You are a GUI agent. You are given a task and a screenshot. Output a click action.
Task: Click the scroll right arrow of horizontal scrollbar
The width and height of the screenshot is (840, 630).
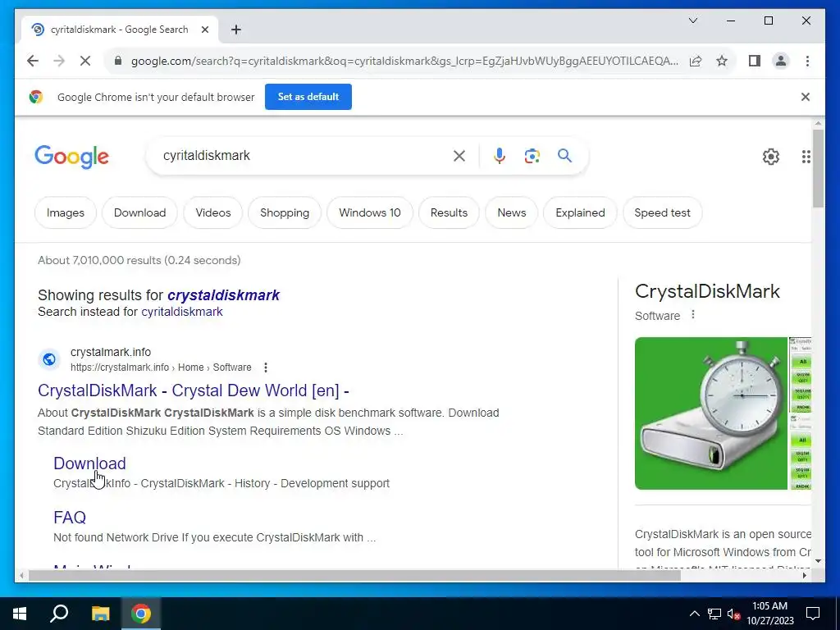804,575
